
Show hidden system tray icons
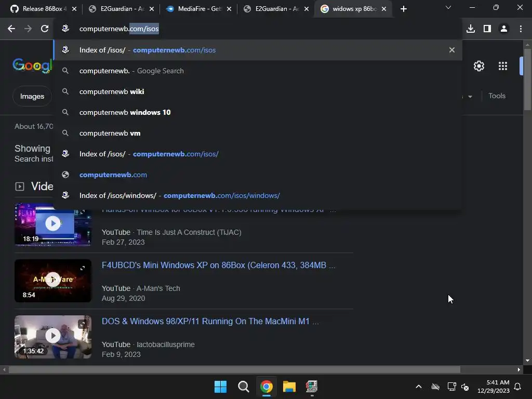click(419, 387)
